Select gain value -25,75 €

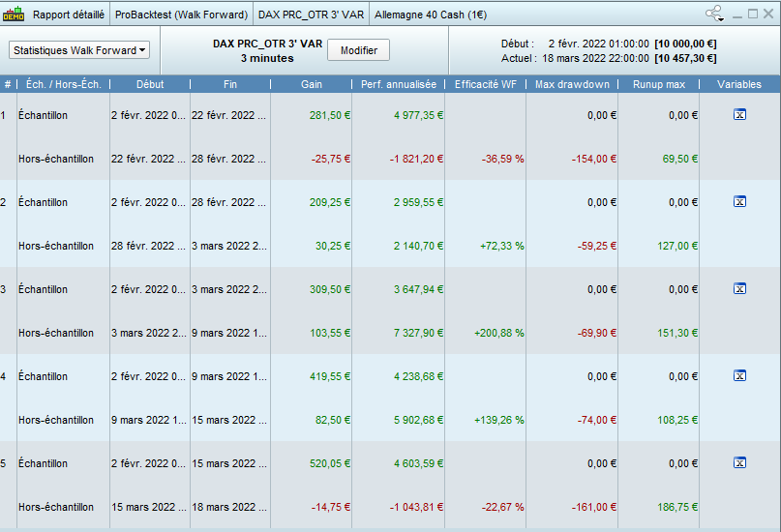pos(331,159)
